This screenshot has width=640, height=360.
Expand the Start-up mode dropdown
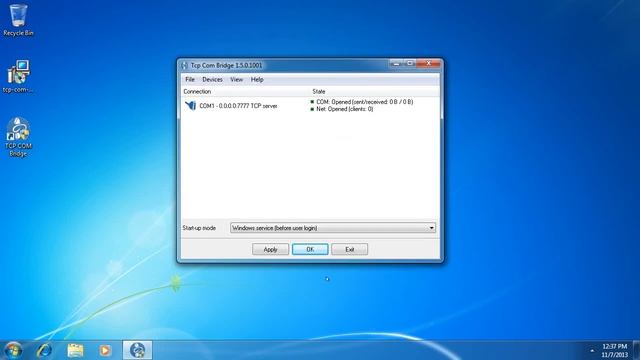tap(333, 228)
